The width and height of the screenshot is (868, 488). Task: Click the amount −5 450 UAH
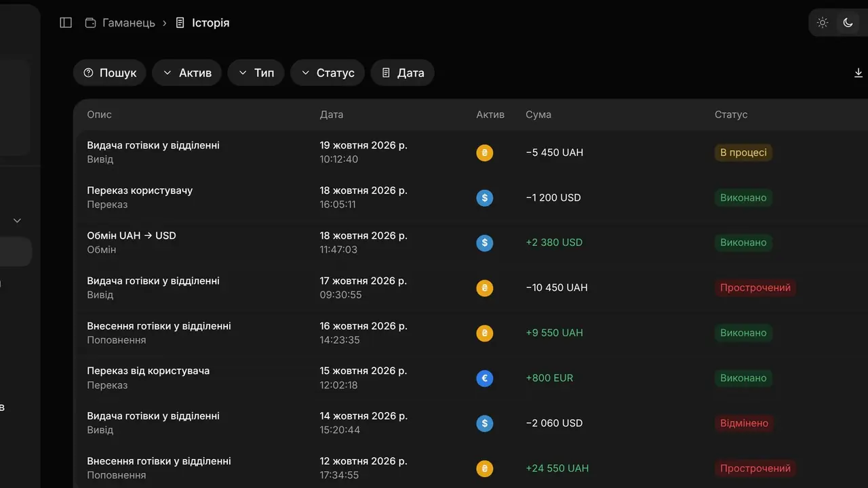[555, 152]
